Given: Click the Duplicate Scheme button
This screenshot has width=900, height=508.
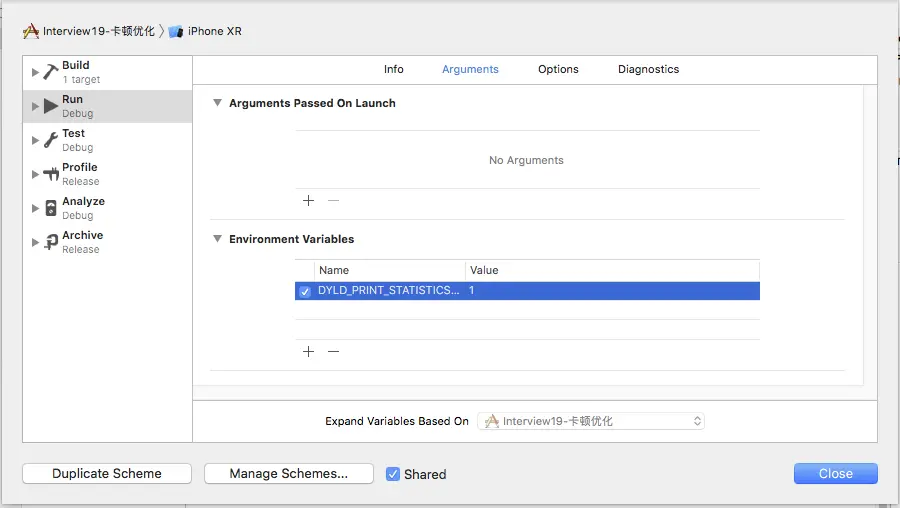Looking at the screenshot, I should [107, 474].
